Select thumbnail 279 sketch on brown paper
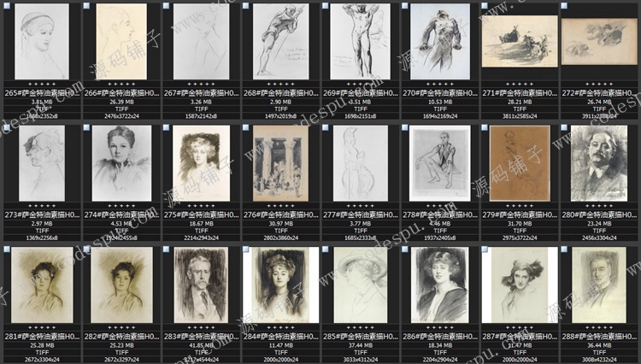641x364 pixels. click(520, 163)
